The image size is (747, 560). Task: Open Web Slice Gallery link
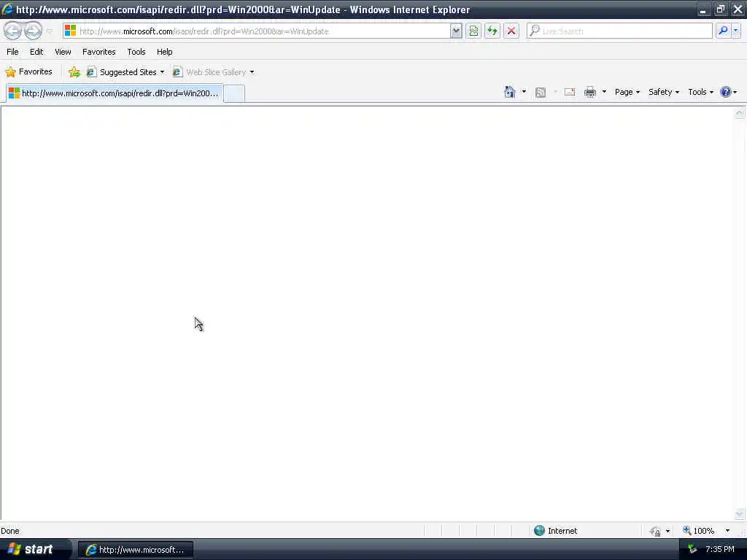(x=209, y=72)
